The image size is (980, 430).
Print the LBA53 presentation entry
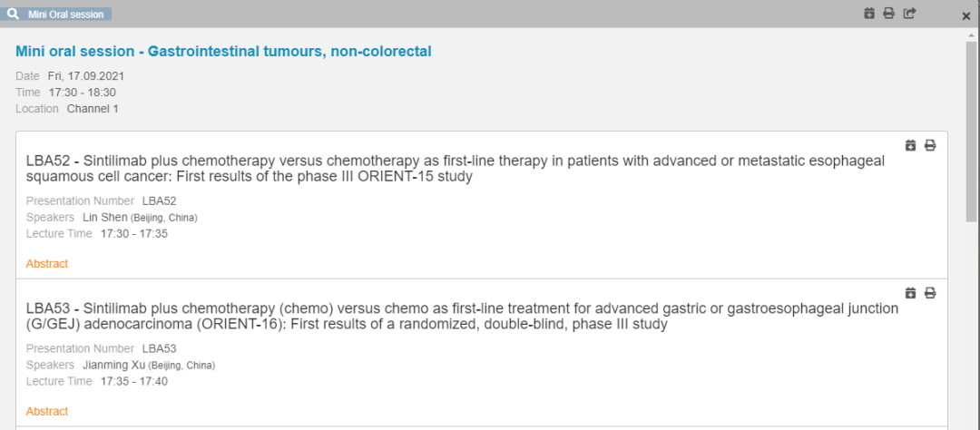[x=930, y=292]
